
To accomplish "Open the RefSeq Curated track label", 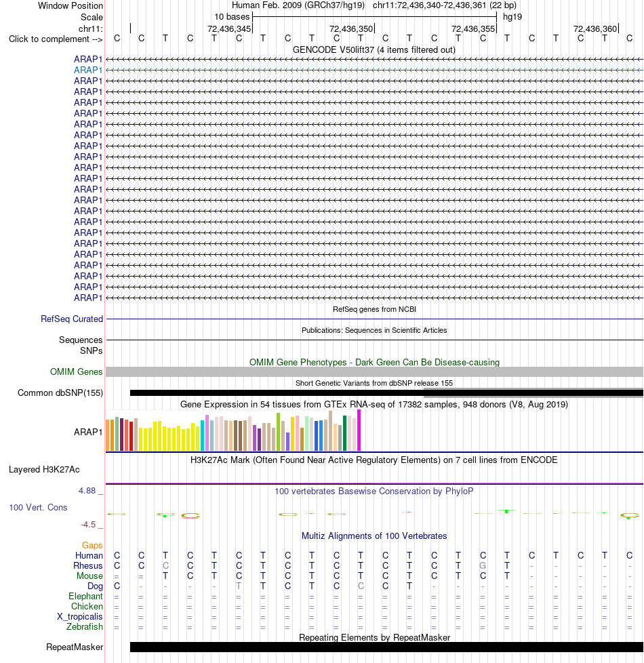I will pyautogui.click(x=71, y=319).
